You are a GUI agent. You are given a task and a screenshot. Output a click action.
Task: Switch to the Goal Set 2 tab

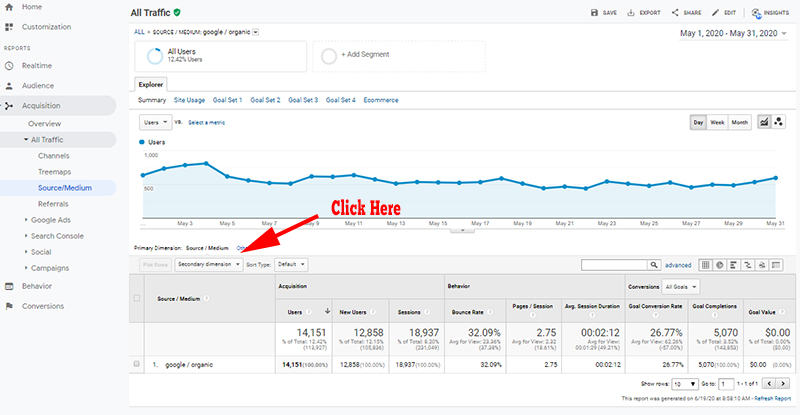pos(265,100)
